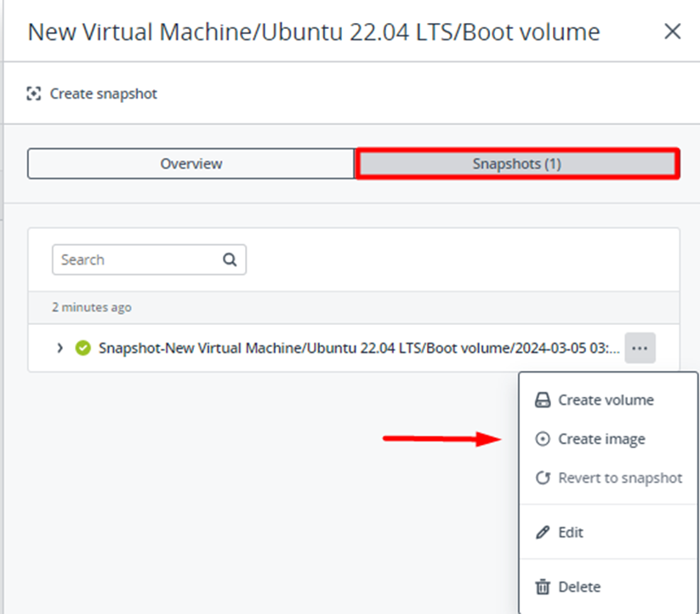Click the circular arrow revert icon

(542, 478)
